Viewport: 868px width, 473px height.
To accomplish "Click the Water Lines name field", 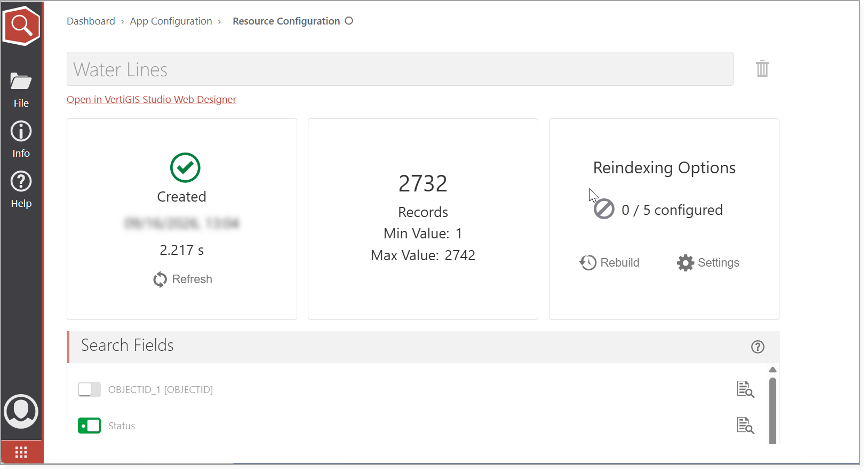I will pos(400,69).
